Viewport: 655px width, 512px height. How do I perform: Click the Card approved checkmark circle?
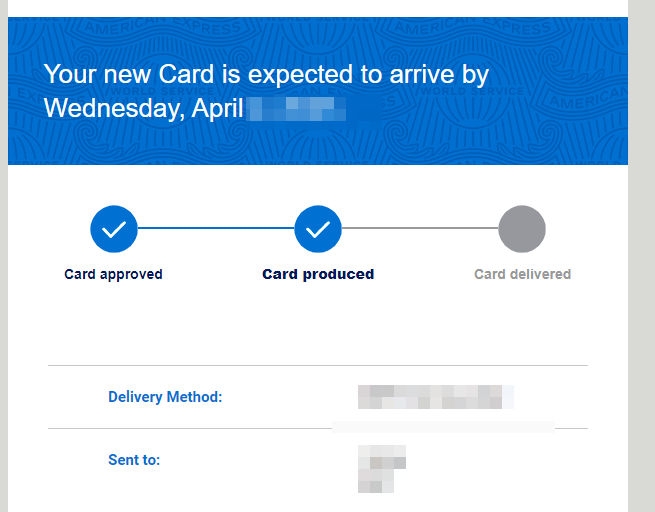point(114,229)
